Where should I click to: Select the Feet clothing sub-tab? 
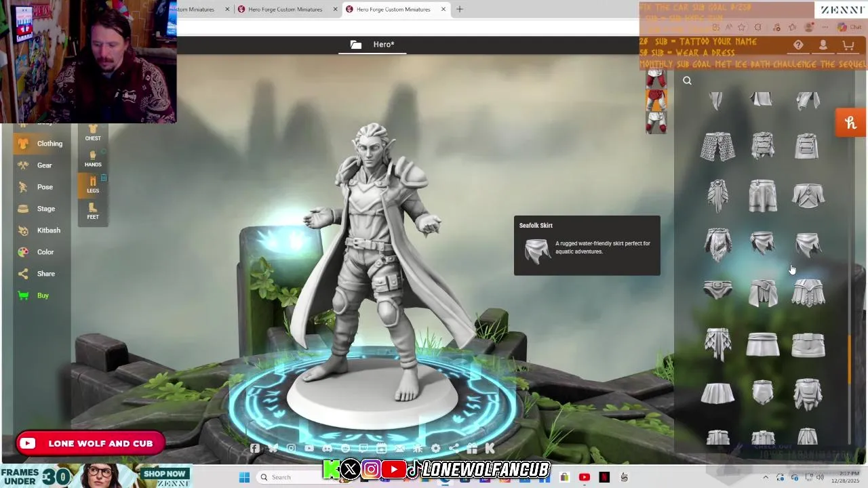93,211
